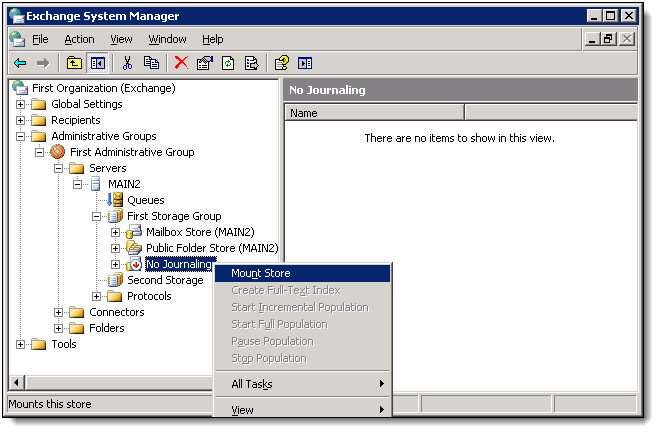Expand the Mailbox Store (MAIN2) node
Screen dimensions: 661x435
[x=116, y=232]
